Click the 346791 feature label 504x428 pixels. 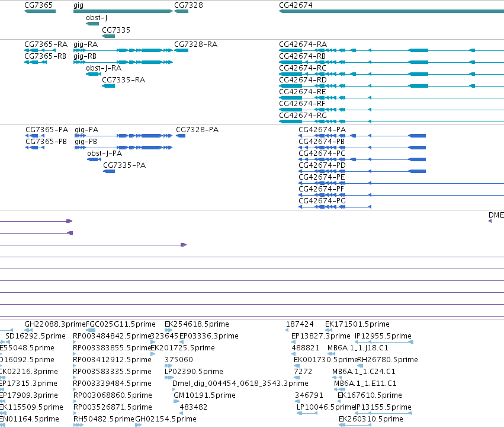tap(309, 395)
